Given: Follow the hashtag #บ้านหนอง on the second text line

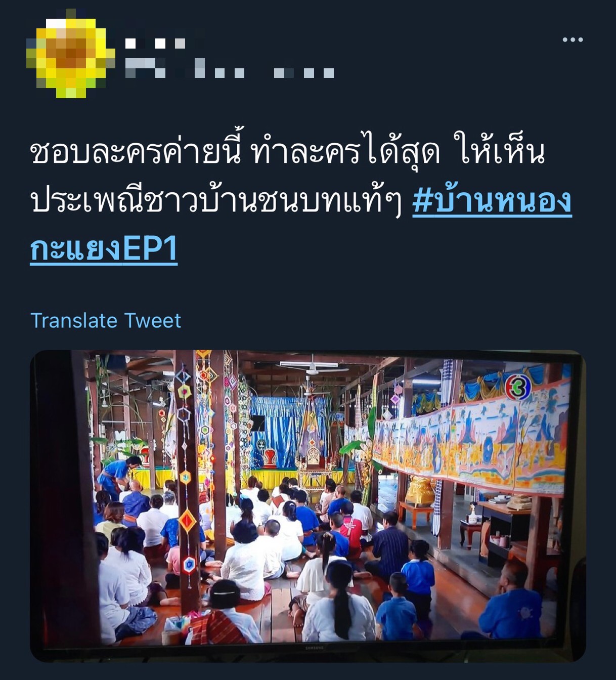Looking at the screenshot, I should (x=492, y=201).
